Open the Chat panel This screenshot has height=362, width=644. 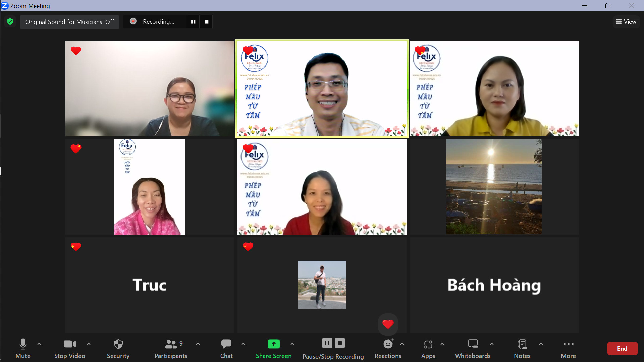click(x=226, y=349)
